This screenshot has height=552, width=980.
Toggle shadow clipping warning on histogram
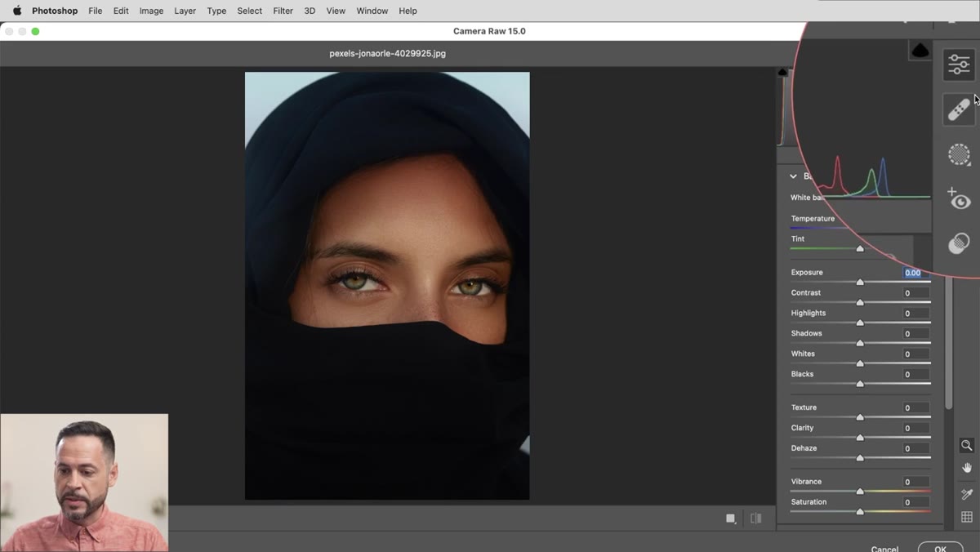[783, 73]
